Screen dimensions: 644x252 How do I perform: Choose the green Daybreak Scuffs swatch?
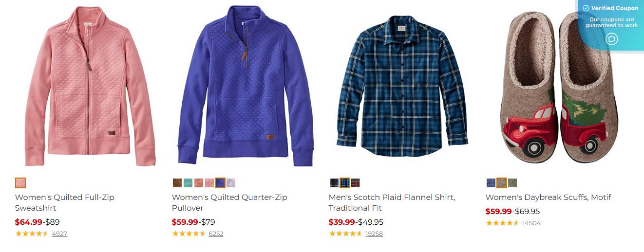[512, 183]
